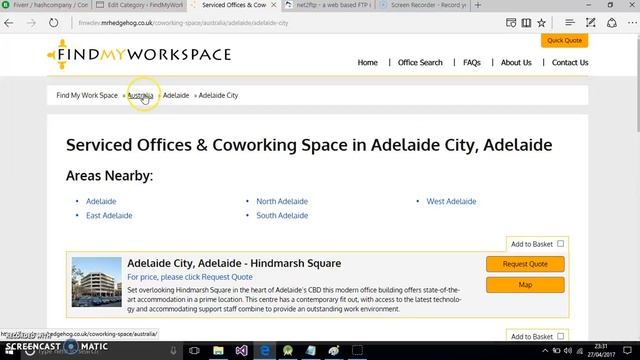Click Request Quote for Hindmarsh Square

(x=525, y=264)
